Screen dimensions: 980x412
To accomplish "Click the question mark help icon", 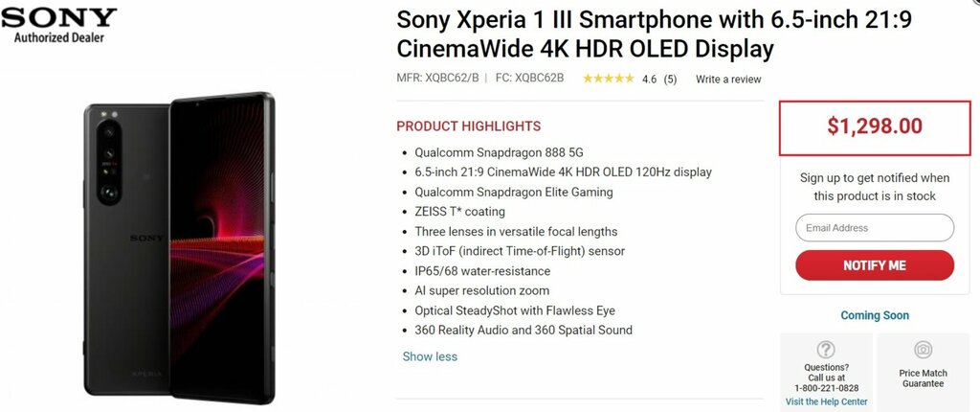I will [826, 350].
